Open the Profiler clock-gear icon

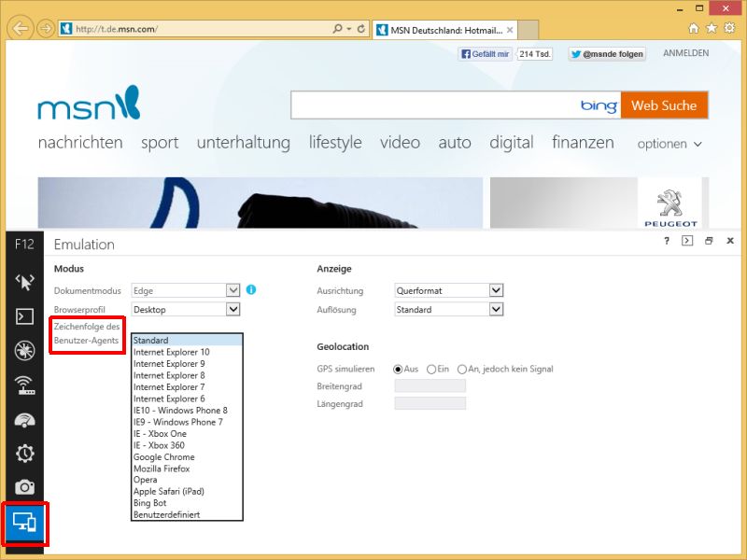tap(25, 453)
